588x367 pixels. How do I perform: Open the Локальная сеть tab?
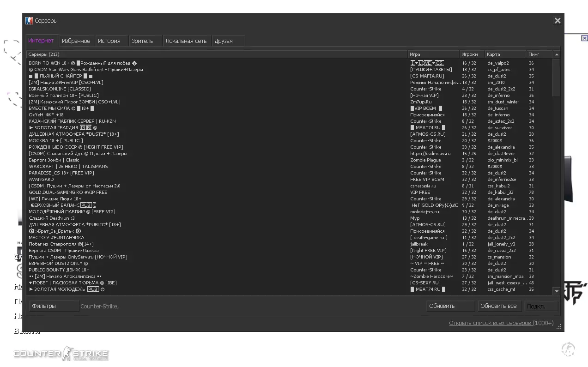(x=187, y=41)
